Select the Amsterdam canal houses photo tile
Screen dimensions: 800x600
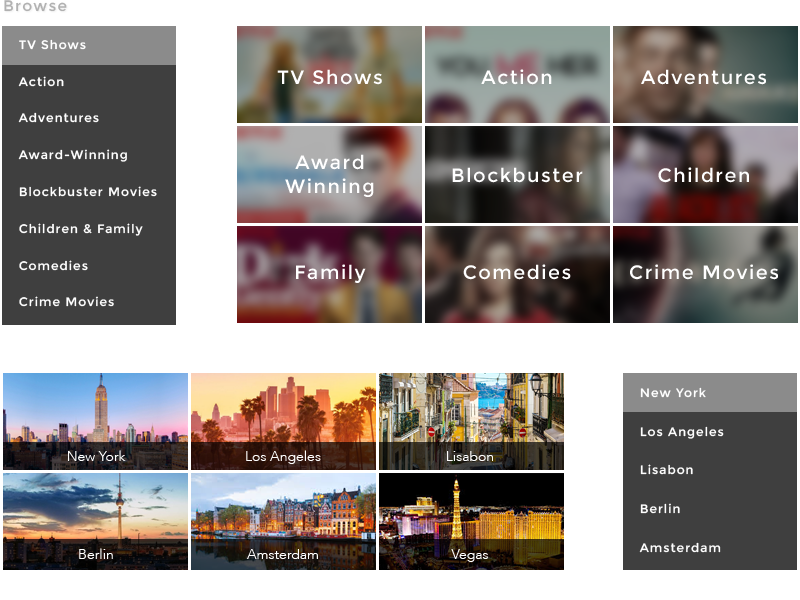point(283,521)
